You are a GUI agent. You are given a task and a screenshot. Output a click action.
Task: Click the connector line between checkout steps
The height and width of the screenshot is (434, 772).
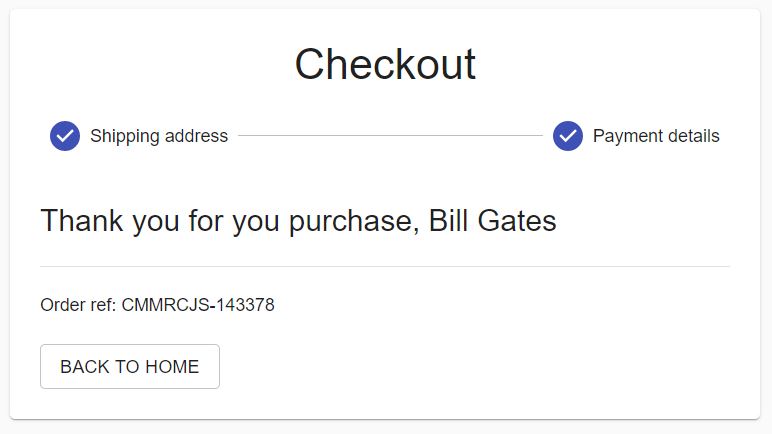(390, 135)
